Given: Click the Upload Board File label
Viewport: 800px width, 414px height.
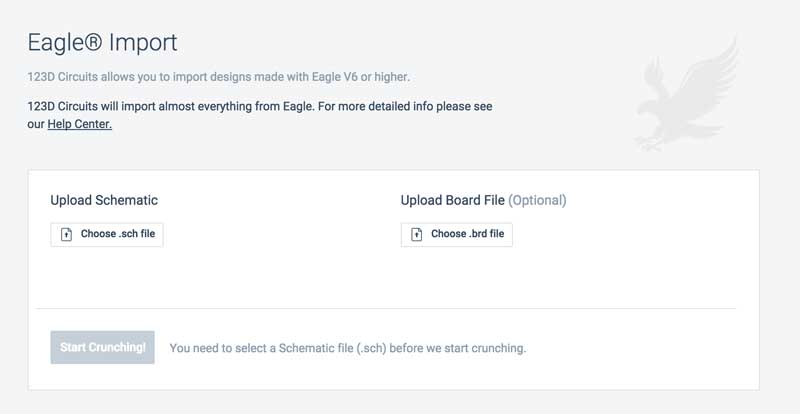Looking at the screenshot, I should (453, 200).
